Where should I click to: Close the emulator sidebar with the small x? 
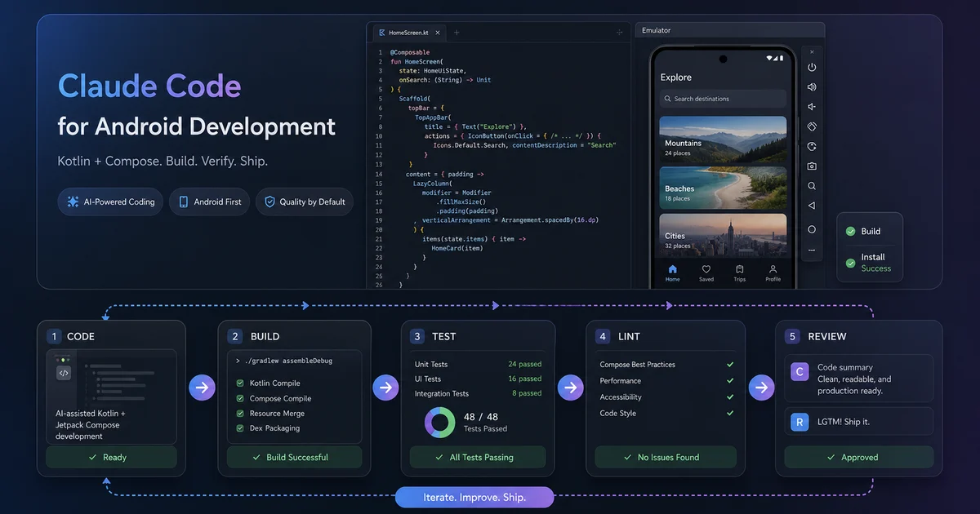coord(812,51)
